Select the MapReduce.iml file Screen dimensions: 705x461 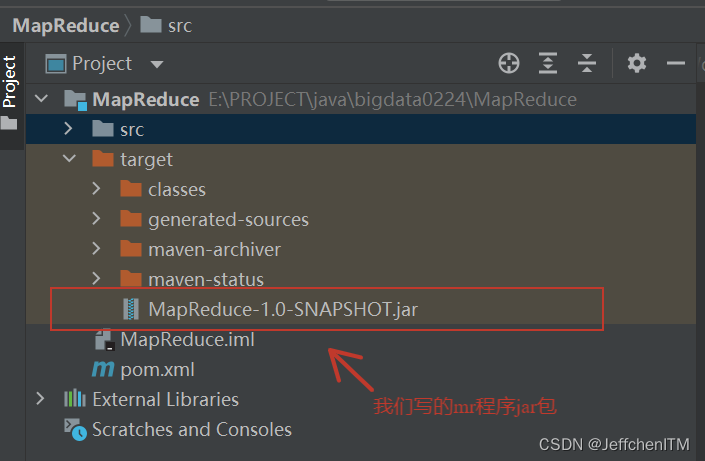[x=187, y=340]
